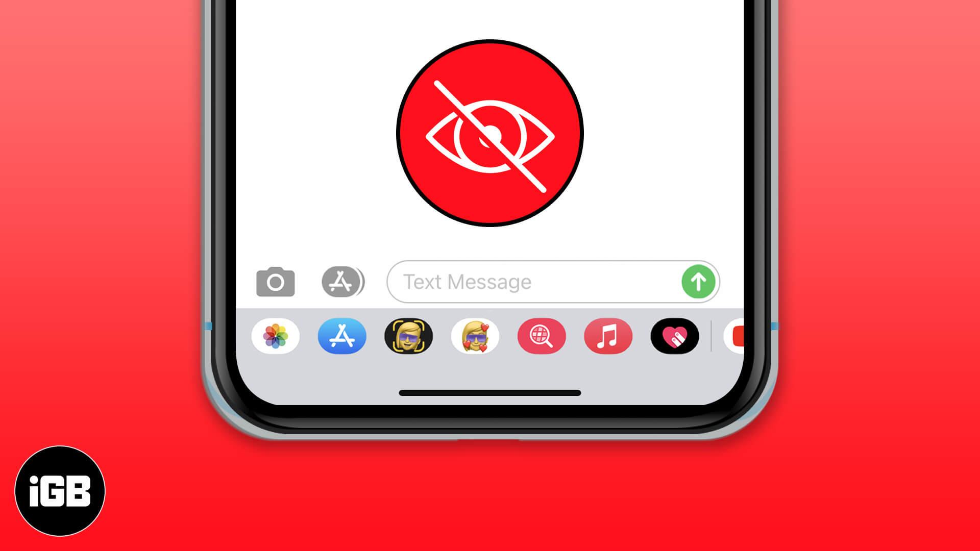Tap the camera icon to attach photo
Image resolution: width=980 pixels, height=551 pixels.
pos(276,281)
